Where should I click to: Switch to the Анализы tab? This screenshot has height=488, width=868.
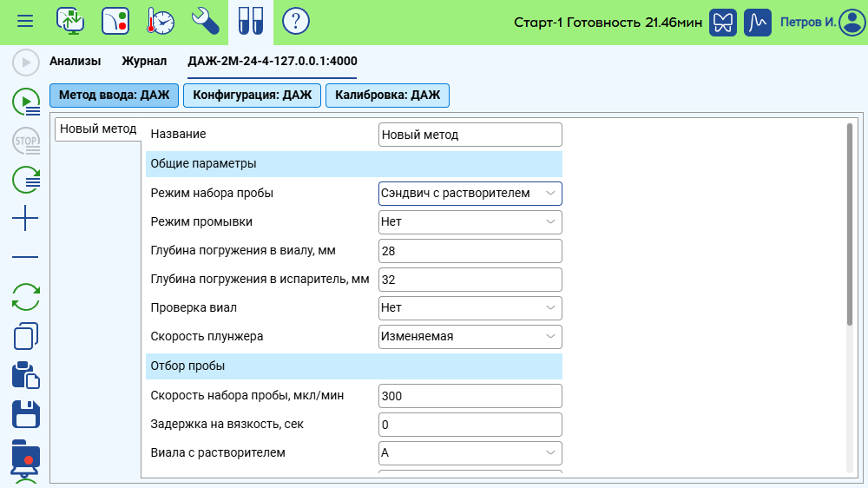75,61
